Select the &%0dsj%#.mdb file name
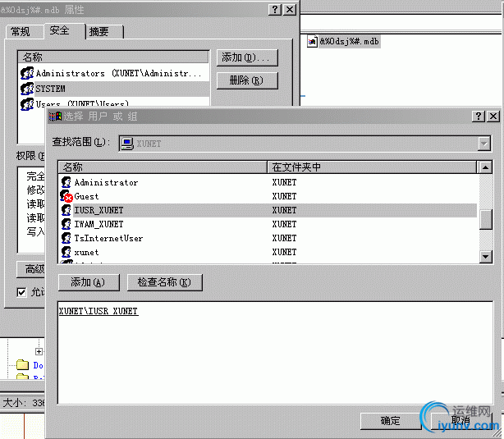Screen dimensions: 504x439 350,42
